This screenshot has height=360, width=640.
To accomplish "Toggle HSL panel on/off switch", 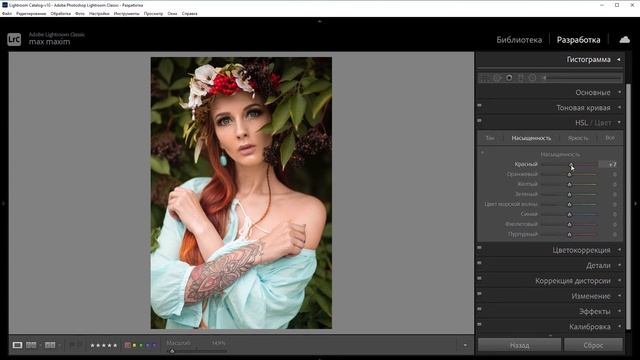I will point(480,120).
